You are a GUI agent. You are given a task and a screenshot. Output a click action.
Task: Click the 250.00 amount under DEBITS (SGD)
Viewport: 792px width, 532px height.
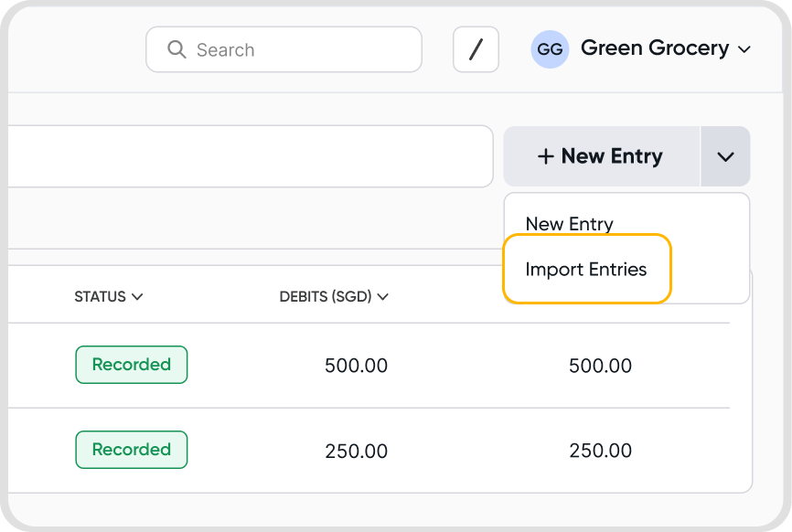[356, 452]
